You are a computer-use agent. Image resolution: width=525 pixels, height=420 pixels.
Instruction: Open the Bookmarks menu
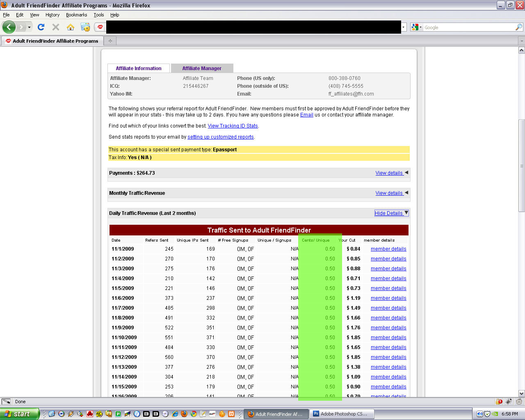click(76, 15)
